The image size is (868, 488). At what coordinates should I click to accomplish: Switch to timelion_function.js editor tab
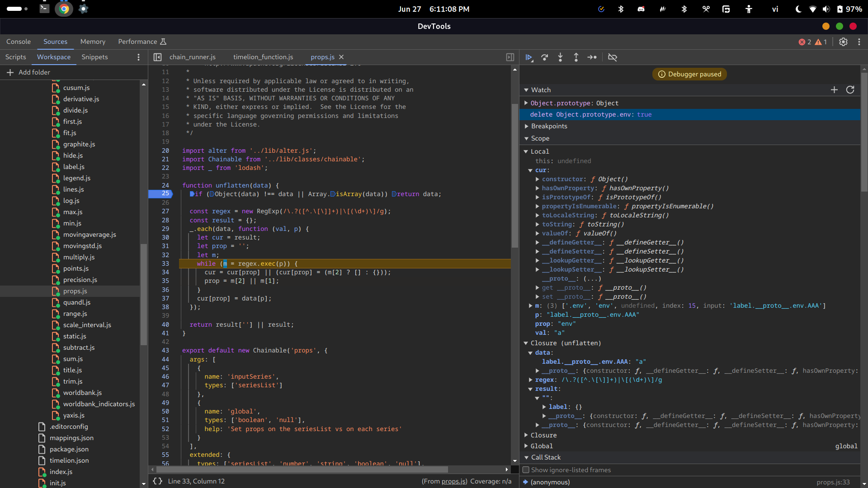click(x=263, y=57)
